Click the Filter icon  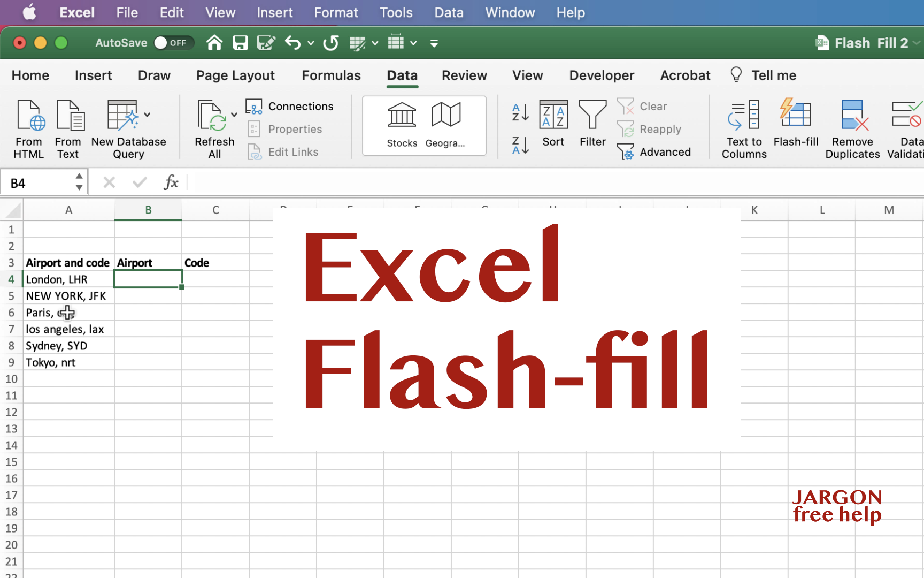[x=592, y=123]
